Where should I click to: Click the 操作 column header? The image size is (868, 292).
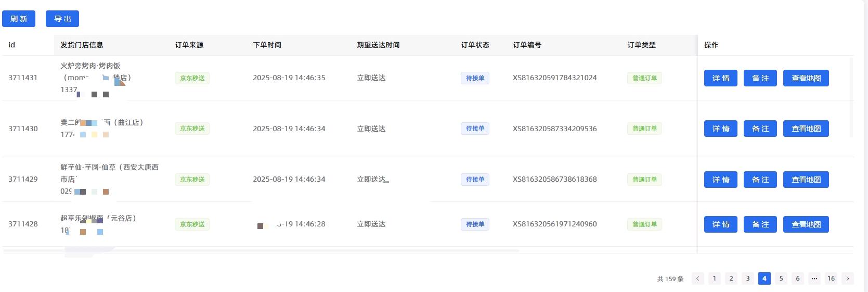(x=711, y=45)
